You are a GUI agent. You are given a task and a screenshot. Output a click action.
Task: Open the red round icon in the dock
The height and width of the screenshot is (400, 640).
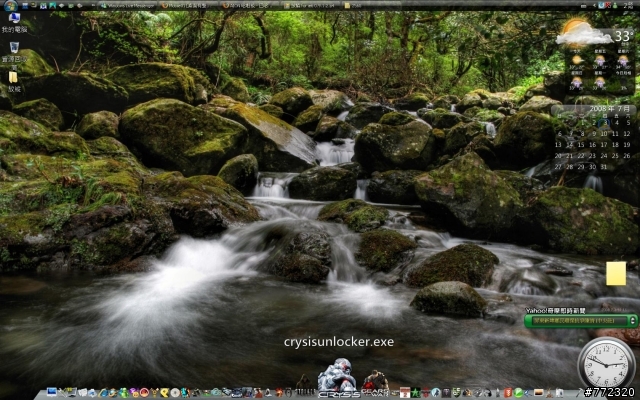(x=144, y=393)
